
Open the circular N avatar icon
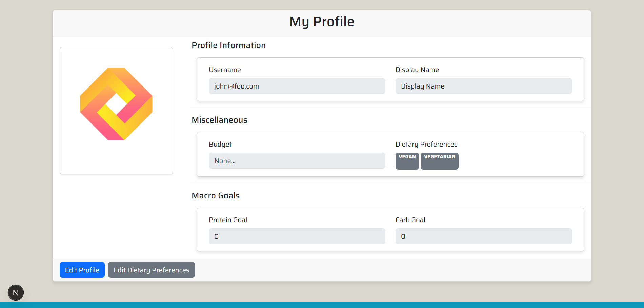click(x=16, y=292)
